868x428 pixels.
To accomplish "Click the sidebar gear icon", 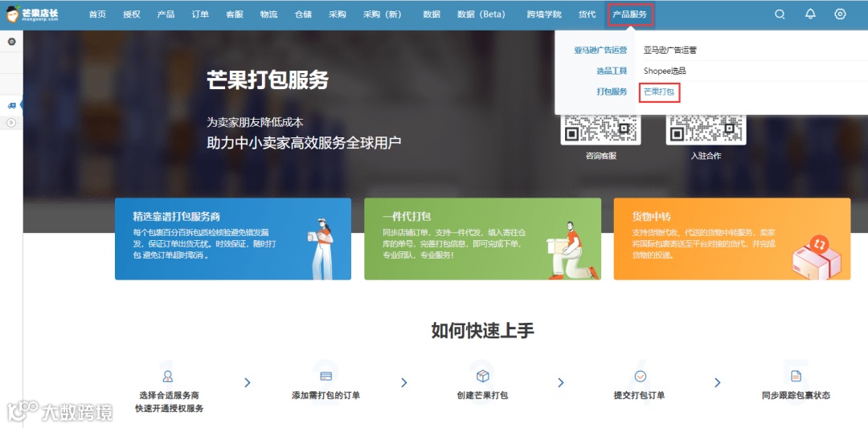I will [11, 42].
